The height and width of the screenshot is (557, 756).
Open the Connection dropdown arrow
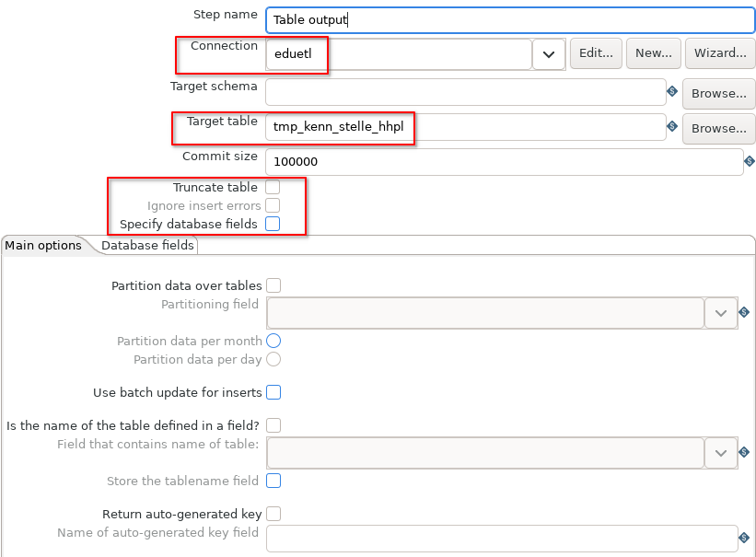tap(549, 54)
